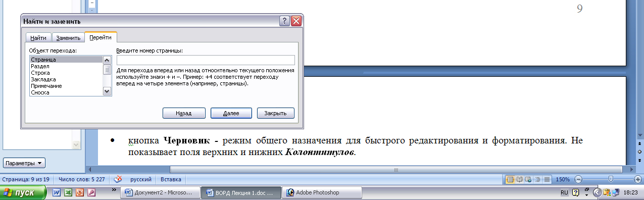Viewport: 644px width, 200px height.
Task: Select the Перейти tab
Action: coord(101,37)
